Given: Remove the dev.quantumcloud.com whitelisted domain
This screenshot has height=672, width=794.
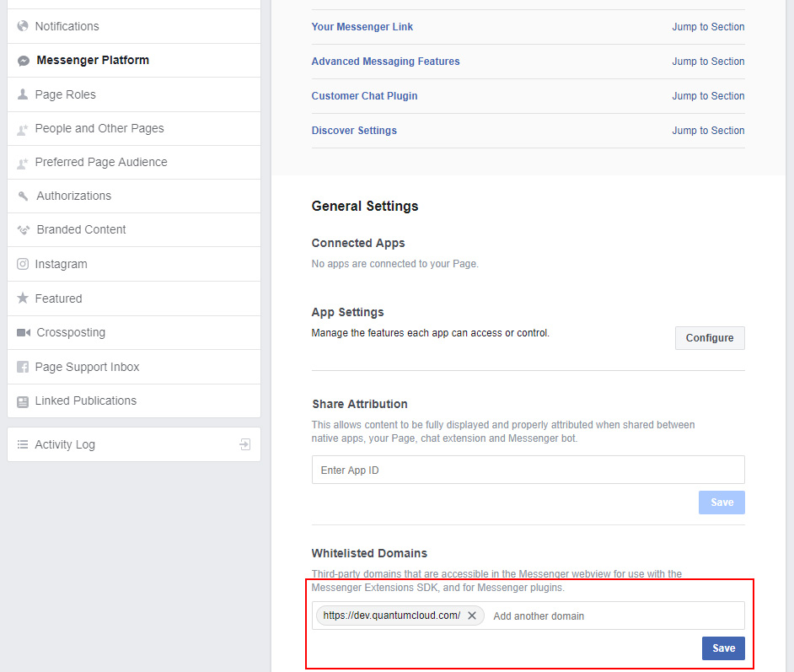Looking at the screenshot, I should pos(472,616).
